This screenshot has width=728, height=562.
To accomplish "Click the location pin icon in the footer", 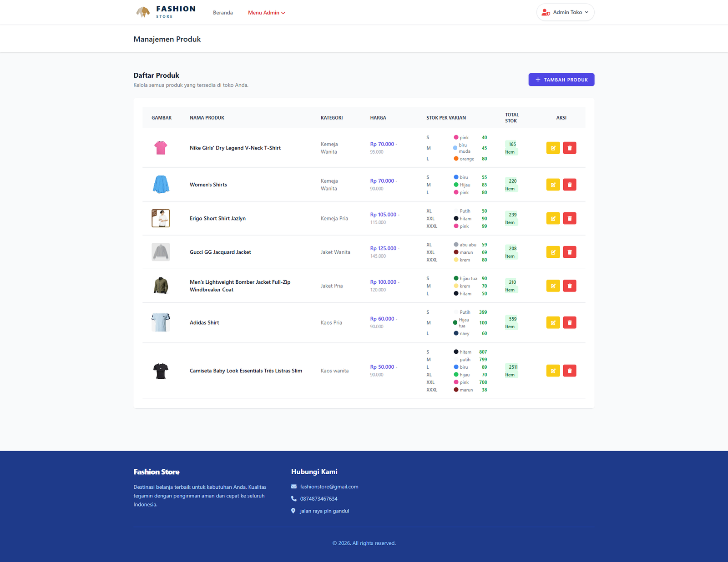I will click(293, 511).
